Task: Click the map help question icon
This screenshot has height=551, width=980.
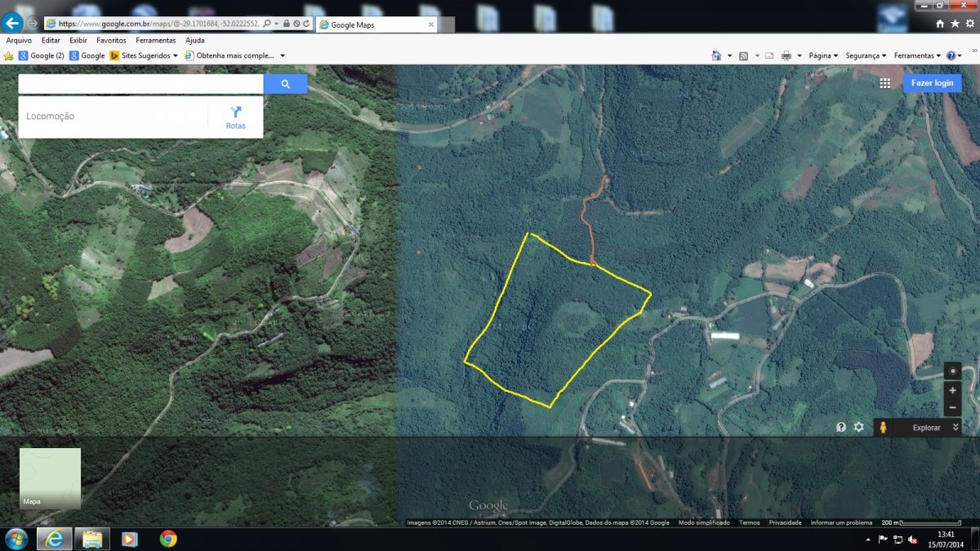Action: click(840, 427)
